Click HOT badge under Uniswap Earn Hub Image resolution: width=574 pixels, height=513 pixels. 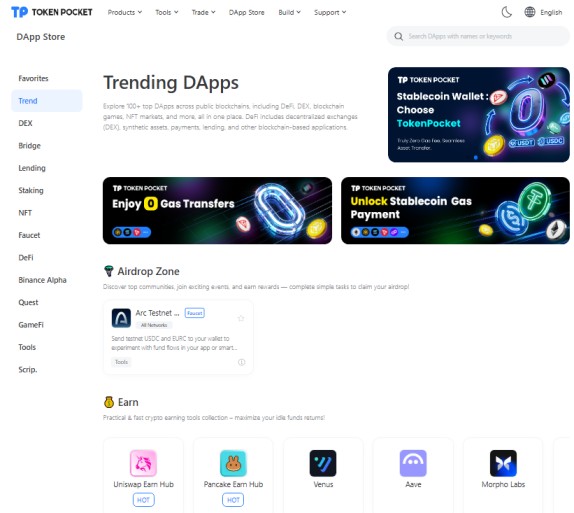(143, 500)
